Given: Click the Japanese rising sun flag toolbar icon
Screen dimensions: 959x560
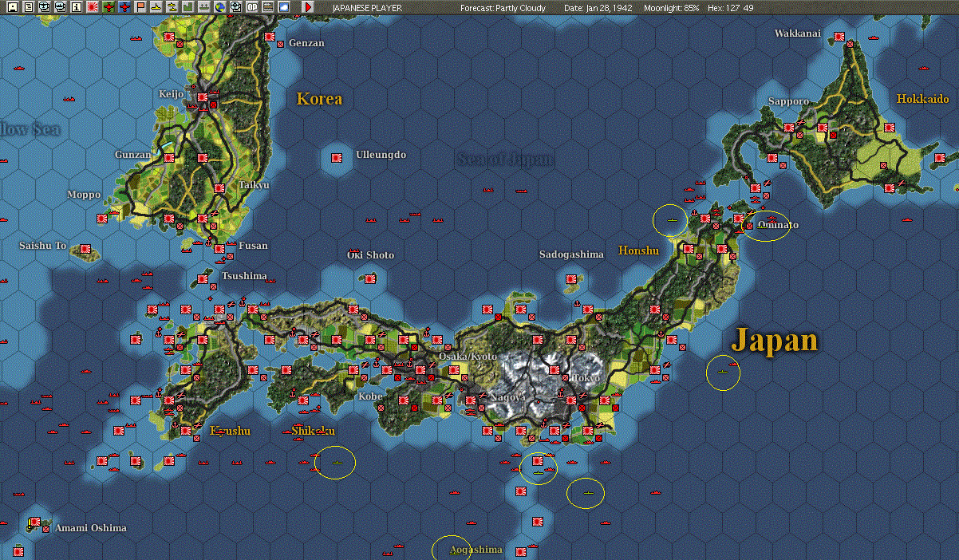Looking at the screenshot, I should (93, 7).
